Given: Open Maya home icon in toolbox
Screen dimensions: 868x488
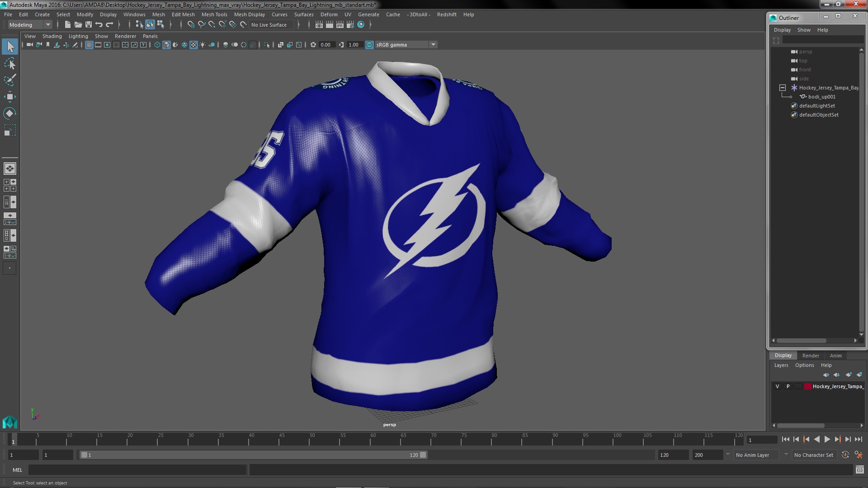Looking at the screenshot, I should click(10, 422).
